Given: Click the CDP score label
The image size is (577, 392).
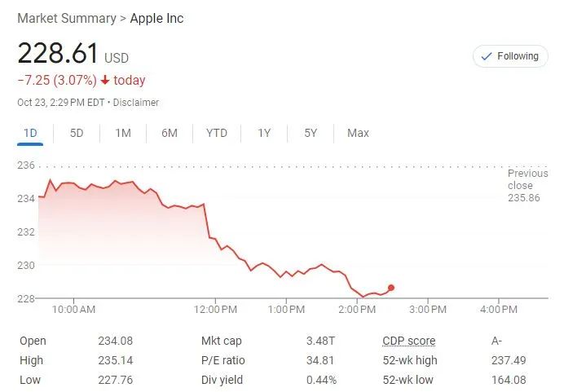Looking at the screenshot, I should pyautogui.click(x=408, y=341).
